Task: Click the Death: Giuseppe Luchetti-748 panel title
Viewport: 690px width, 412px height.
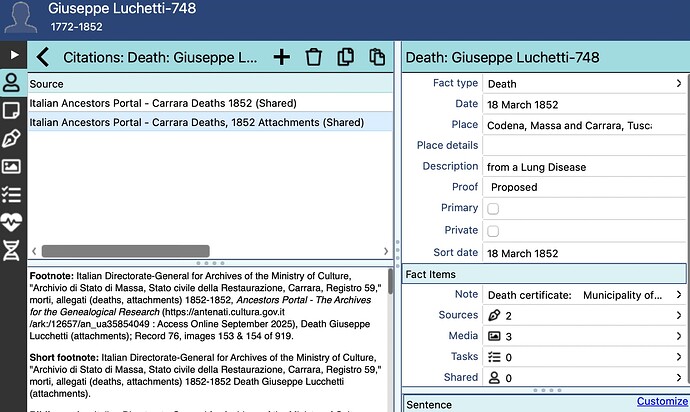Action: point(502,57)
